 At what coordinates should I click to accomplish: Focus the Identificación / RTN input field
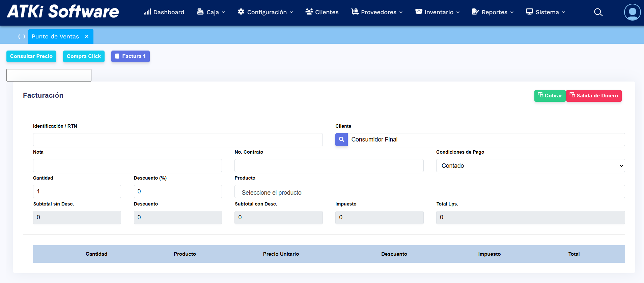pyautogui.click(x=178, y=139)
